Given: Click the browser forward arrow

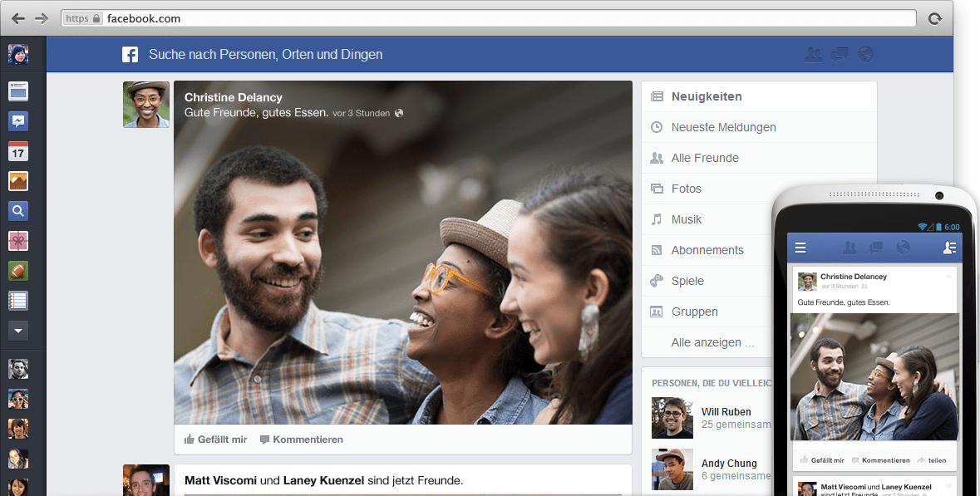Looking at the screenshot, I should (42, 19).
